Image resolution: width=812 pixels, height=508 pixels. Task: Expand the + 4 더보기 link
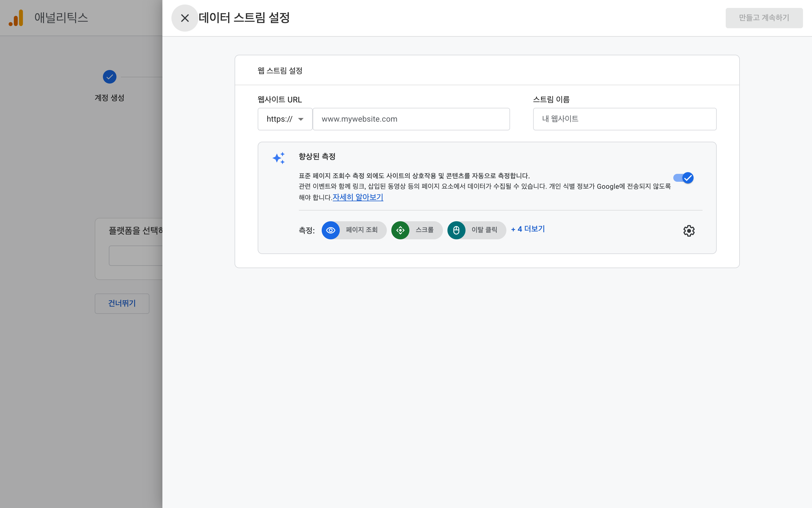[x=528, y=229]
